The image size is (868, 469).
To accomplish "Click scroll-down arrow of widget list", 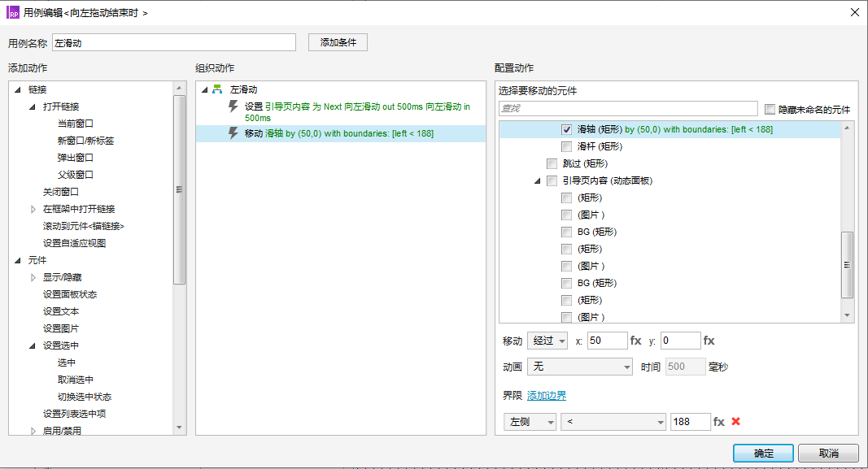I will [846, 316].
